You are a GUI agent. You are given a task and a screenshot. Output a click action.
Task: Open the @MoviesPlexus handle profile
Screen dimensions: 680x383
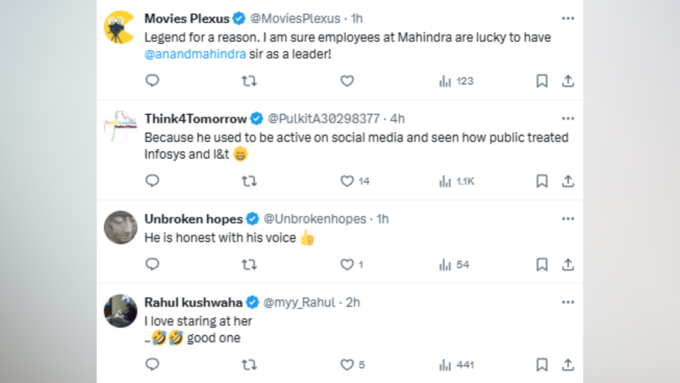pos(295,19)
